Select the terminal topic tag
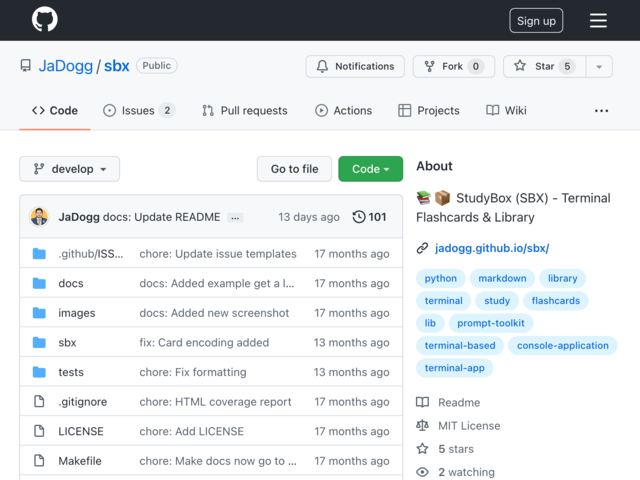This screenshot has height=480, width=640. pyautogui.click(x=443, y=301)
